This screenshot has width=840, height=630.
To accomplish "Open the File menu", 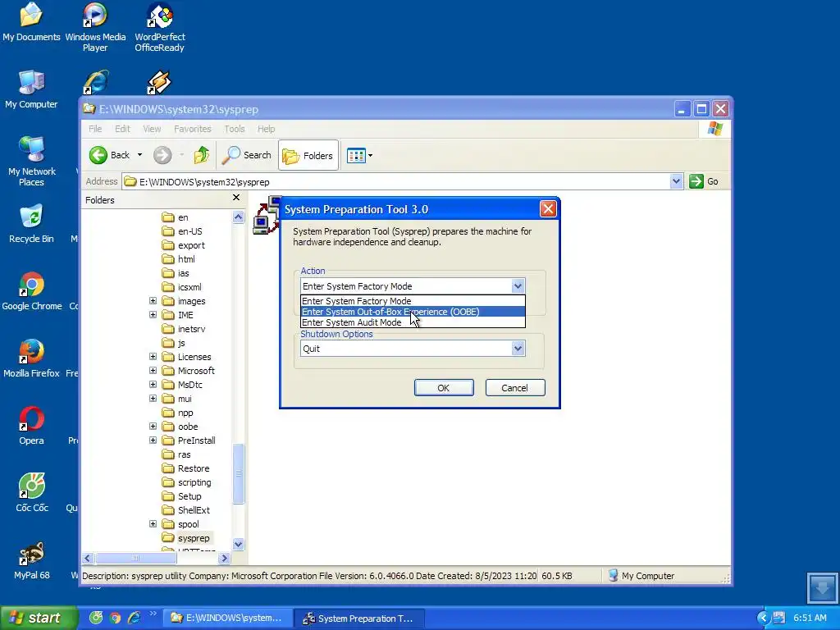I will (x=95, y=129).
